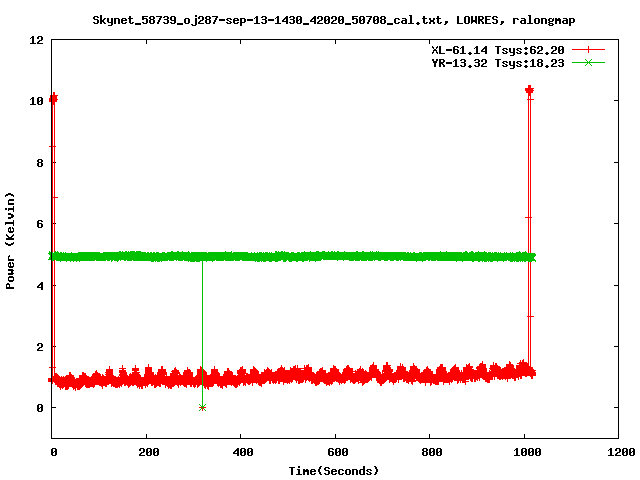Click the y-axis tick label 6
640x480 pixels.
[40, 224]
